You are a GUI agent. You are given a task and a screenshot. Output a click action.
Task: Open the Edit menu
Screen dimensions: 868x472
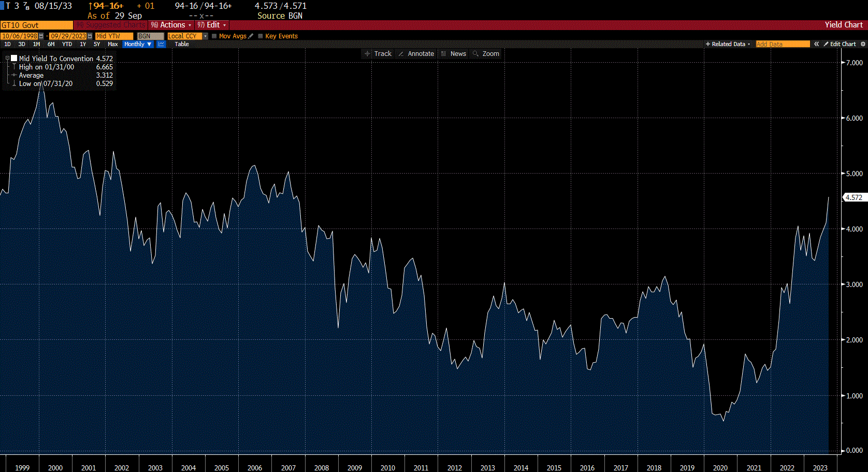tap(212, 25)
